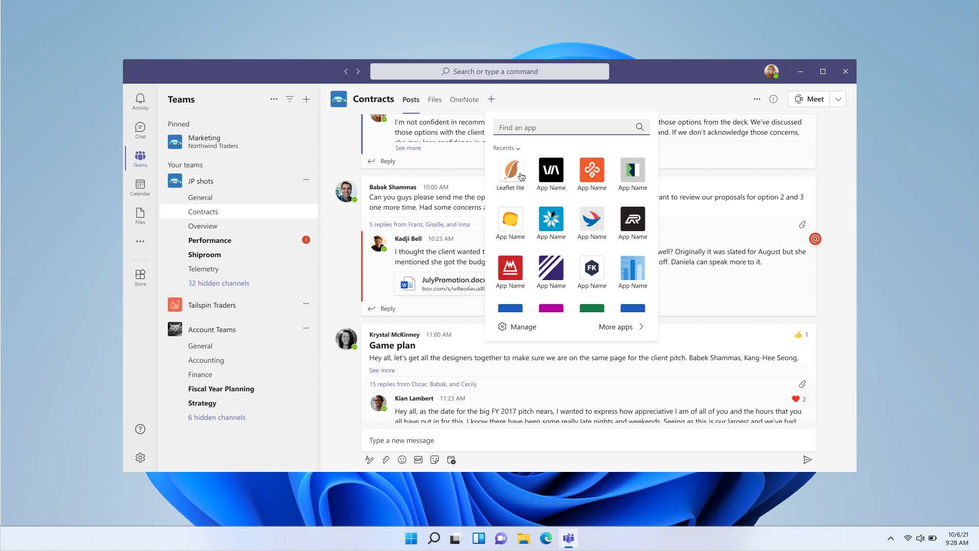Open Chat from the left rail

140,130
